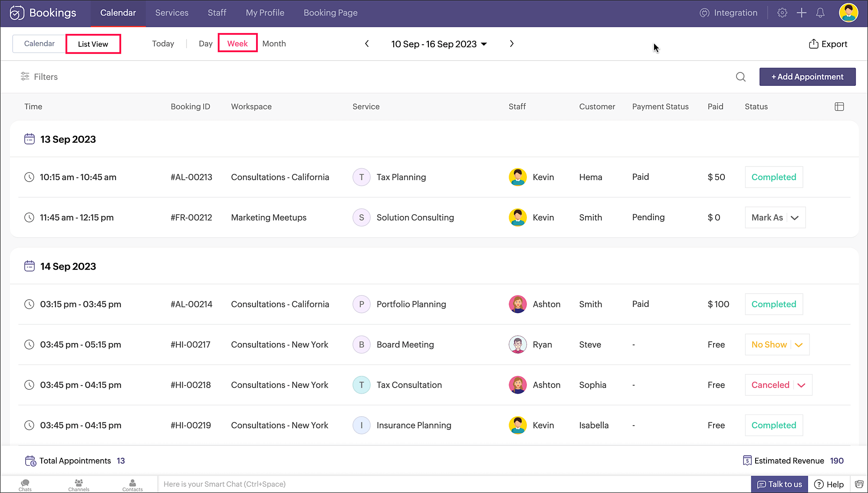Open the Mark As dropdown for Smith's booking
Screen dimensions: 868x493
click(775, 217)
